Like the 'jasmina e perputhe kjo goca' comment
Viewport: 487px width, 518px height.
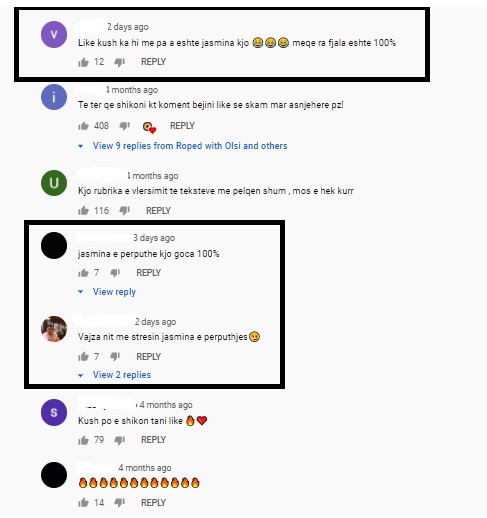click(83, 273)
